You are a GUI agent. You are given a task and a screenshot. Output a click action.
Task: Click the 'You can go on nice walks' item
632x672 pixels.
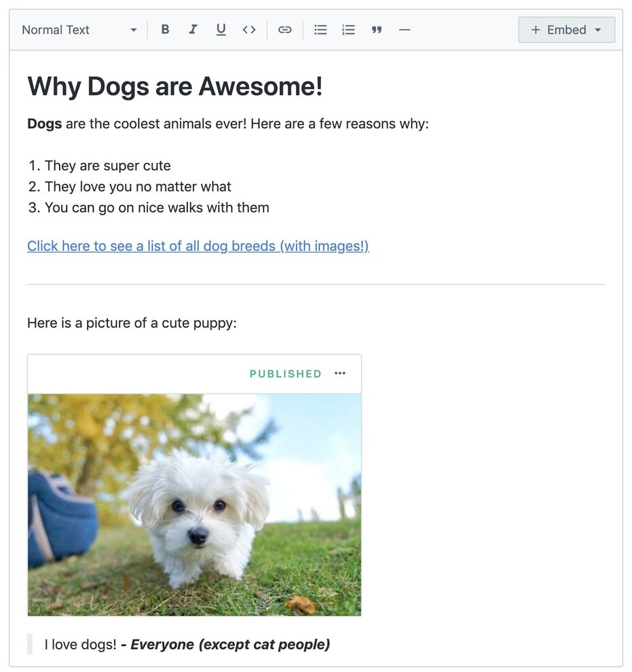coord(157,208)
